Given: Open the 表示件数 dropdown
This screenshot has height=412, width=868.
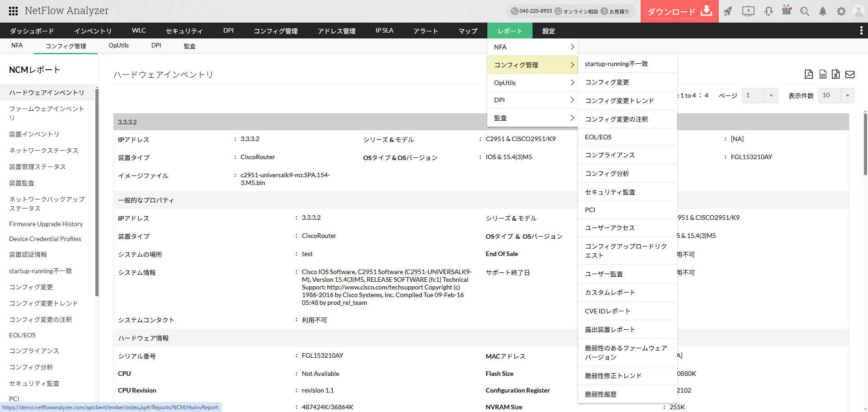Looking at the screenshot, I should click(836, 95).
